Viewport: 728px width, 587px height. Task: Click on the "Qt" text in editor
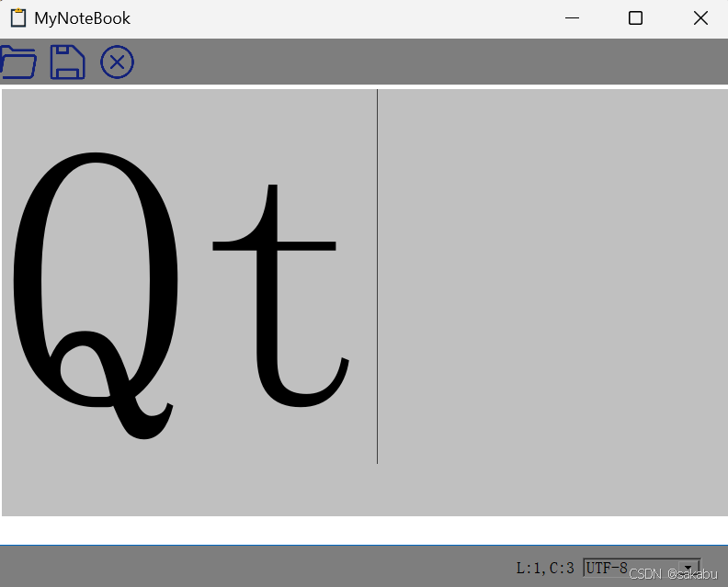[x=181, y=295]
